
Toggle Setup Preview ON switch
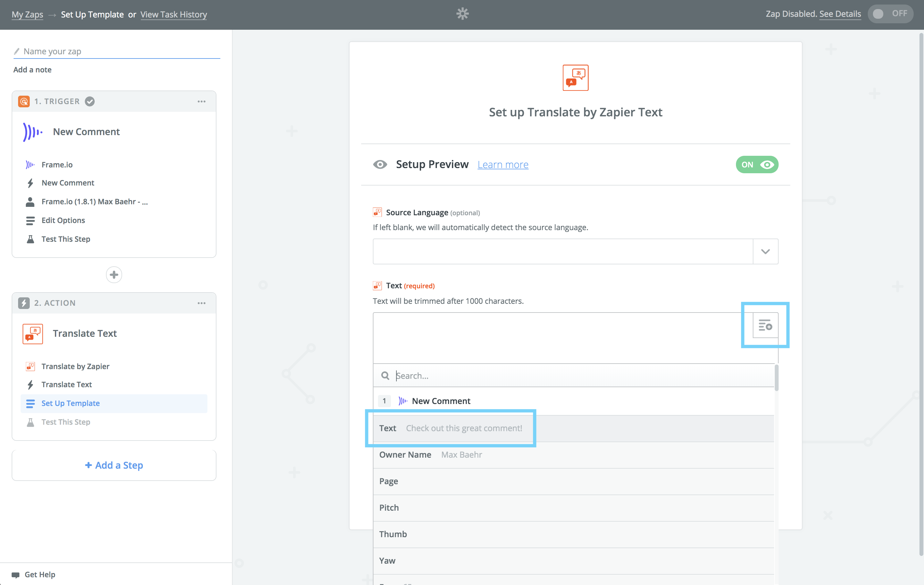757,165
